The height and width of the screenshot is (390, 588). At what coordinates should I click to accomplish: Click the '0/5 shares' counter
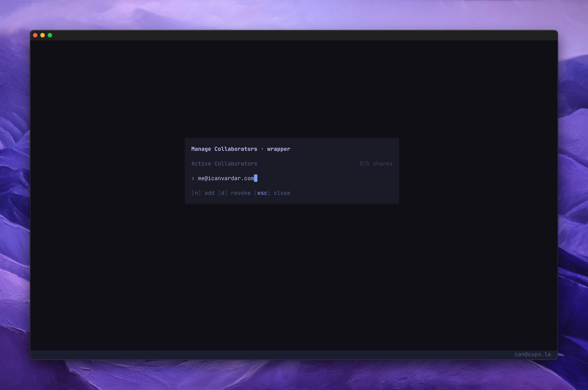pyautogui.click(x=376, y=164)
